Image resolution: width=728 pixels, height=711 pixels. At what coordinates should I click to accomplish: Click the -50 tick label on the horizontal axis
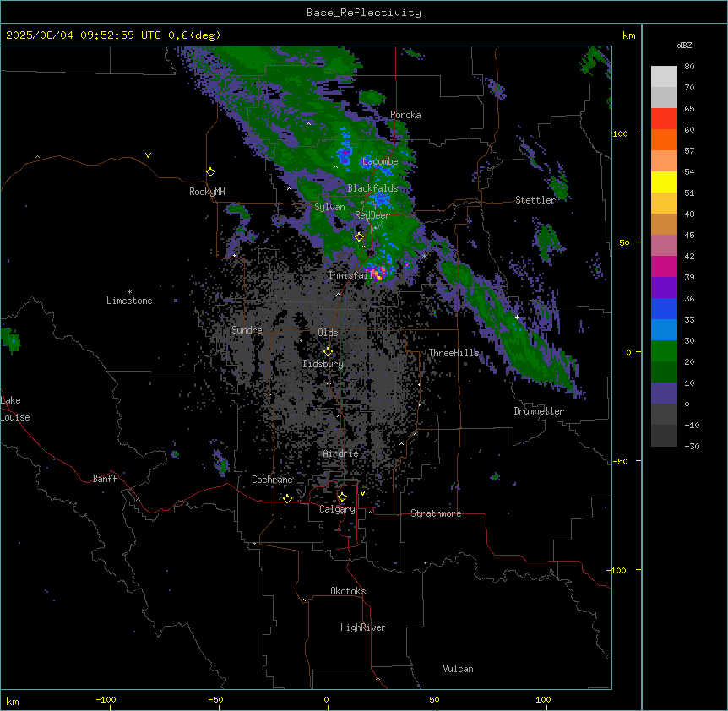pyautogui.click(x=215, y=699)
